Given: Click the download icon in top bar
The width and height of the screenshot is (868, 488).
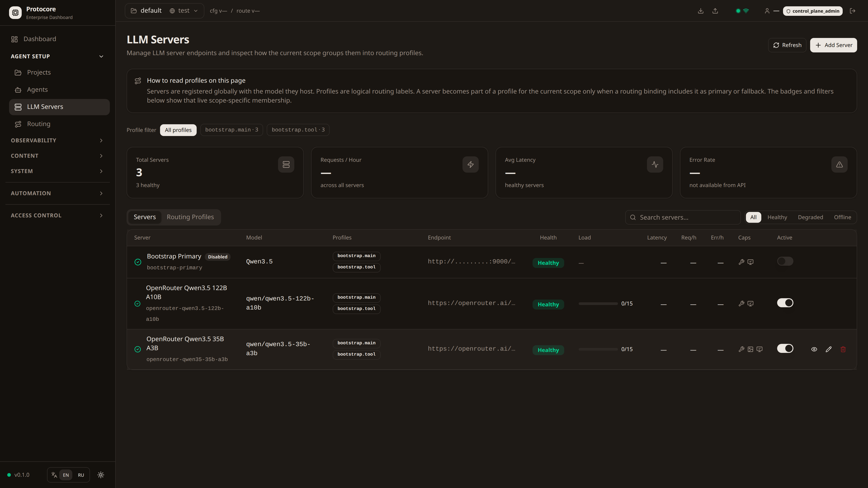Looking at the screenshot, I should [x=701, y=11].
